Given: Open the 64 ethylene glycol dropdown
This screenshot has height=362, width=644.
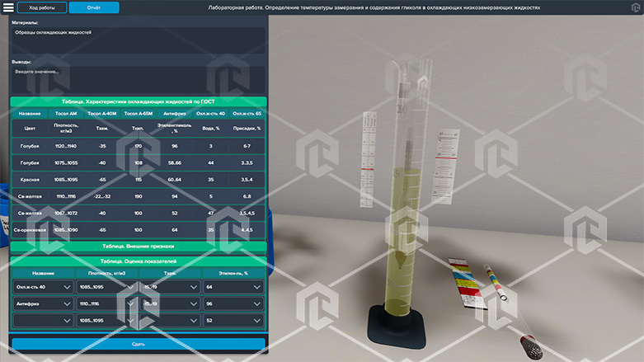Looking at the screenshot, I should (x=233, y=287).
